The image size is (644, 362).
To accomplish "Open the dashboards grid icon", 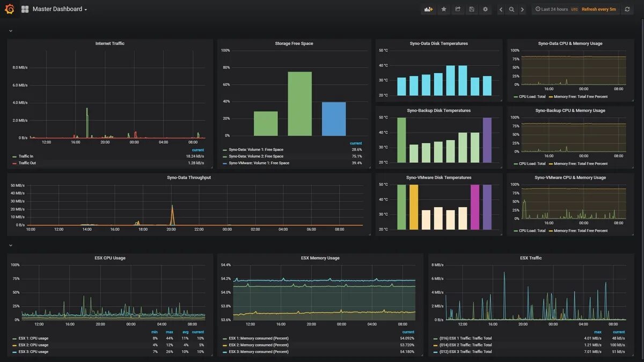I will 25,9.
